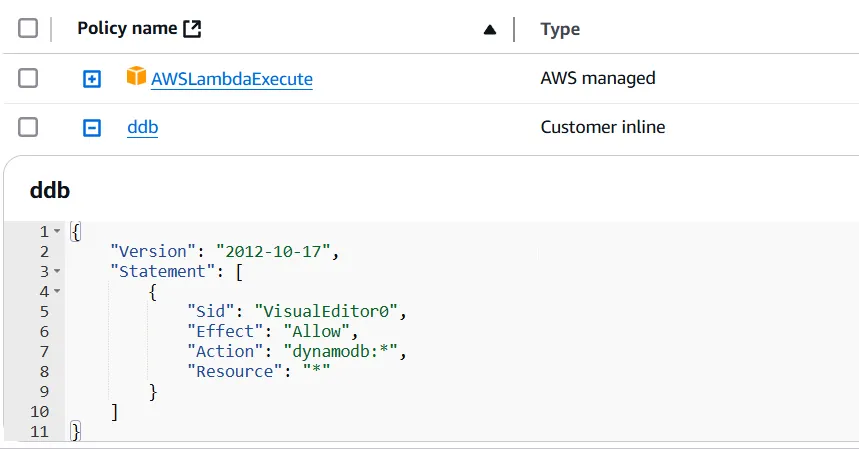Check the AWSLambdaExecute row checkbox
Image resolution: width=859 pixels, height=449 pixels.
(x=28, y=78)
